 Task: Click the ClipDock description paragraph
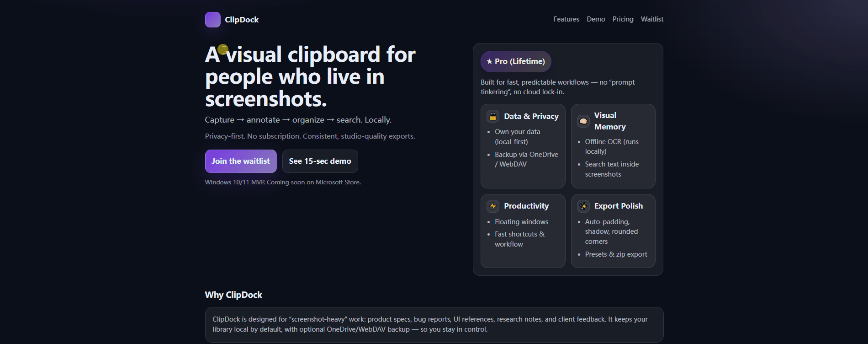pyautogui.click(x=430, y=324)
